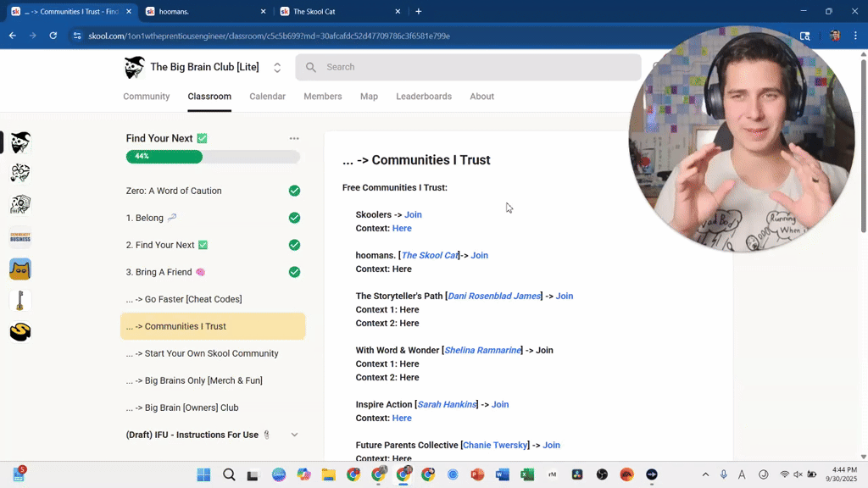The width and height of the screenshot is (868, 488).
Task: Open Chanie Twersky profile link
Action: coord(495,446)
